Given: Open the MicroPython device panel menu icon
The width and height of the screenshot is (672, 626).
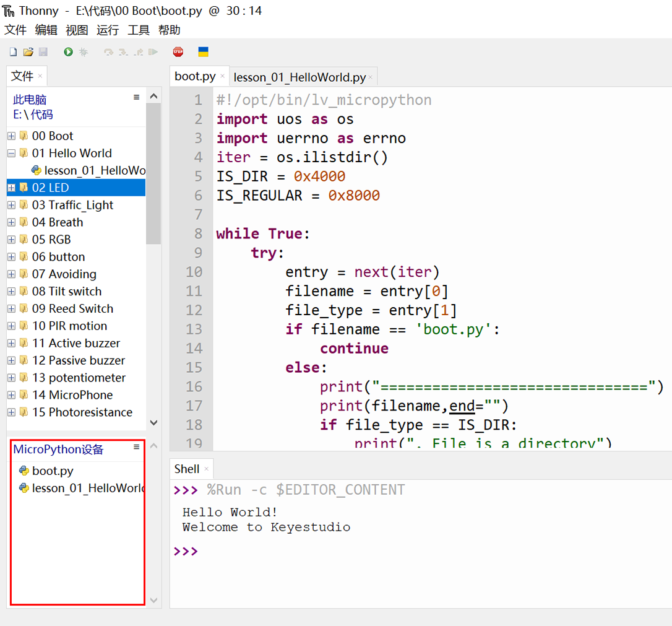Looking at the screenshot, I should click(136, 447).
